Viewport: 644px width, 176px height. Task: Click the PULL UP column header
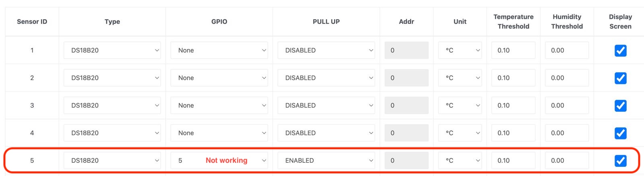(x=326, y=22)
